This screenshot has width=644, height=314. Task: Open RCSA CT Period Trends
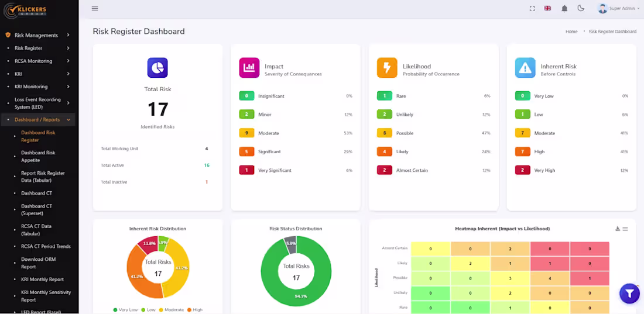[x=46, y=246]
